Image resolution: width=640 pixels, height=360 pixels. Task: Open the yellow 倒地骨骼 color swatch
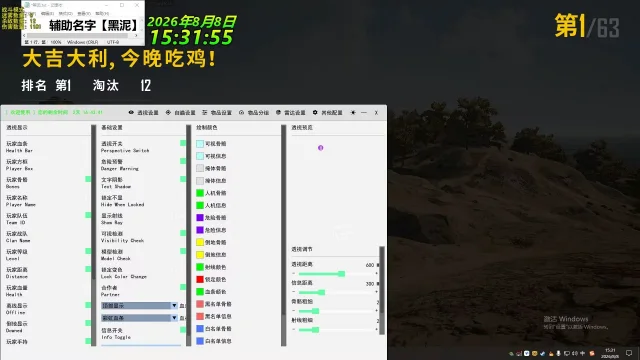pos(200,242)
